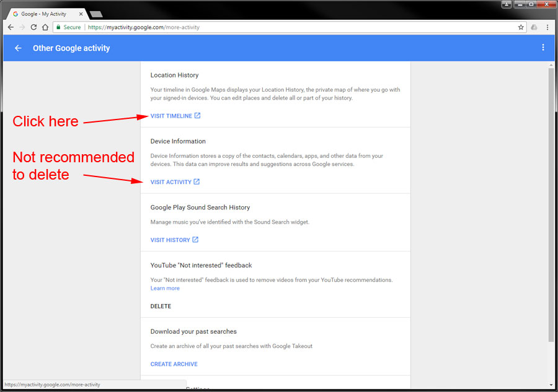Screen dimensions: 558x392
Task: Reload the page with the refresh icon
Action: 33,27
